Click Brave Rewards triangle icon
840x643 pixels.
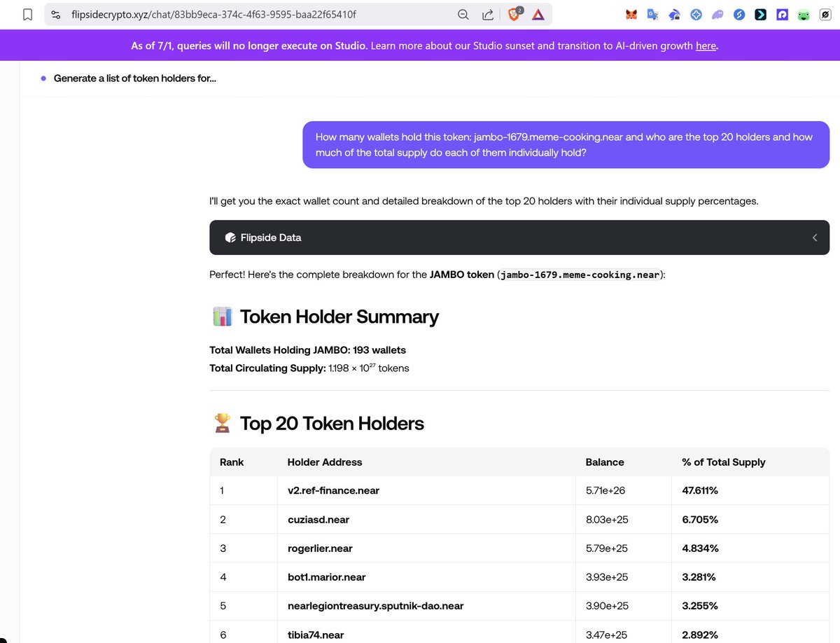538,14
